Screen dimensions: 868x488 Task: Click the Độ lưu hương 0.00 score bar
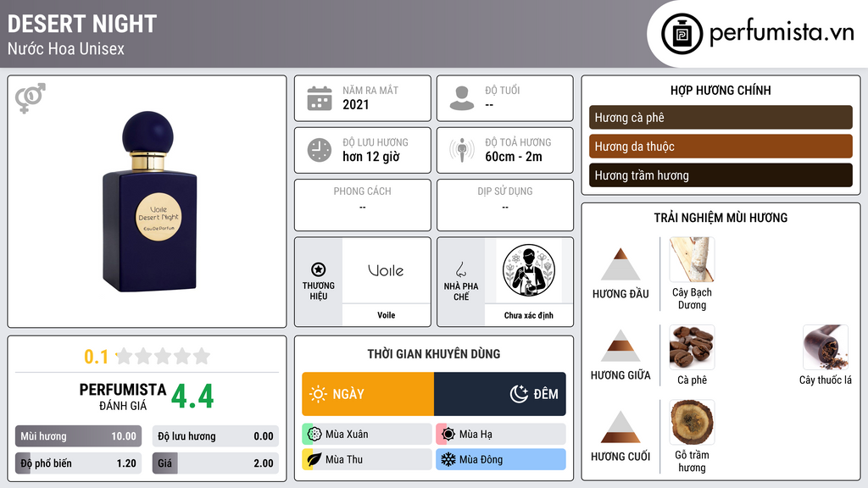tap(215, 436)
